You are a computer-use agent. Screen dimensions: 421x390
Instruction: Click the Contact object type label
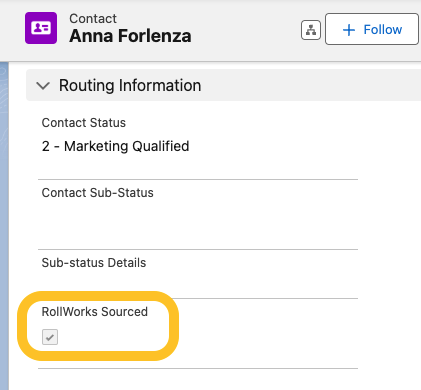93,19
